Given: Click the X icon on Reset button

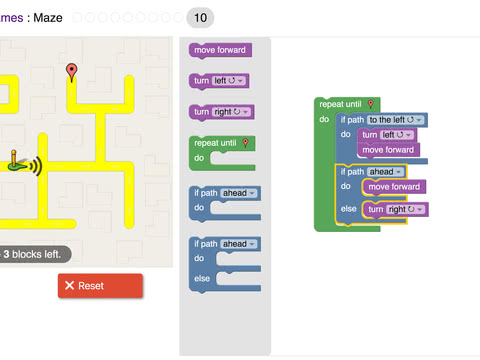Looking at the screenshot, I should click(69, 285).
